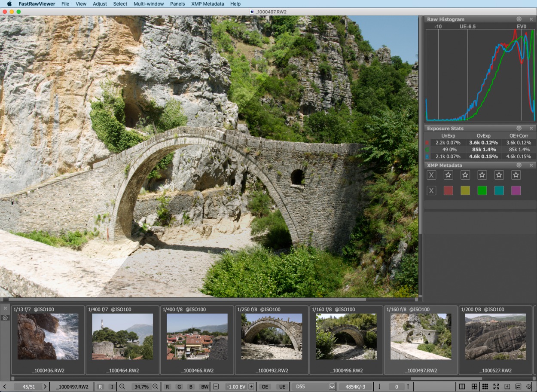The height and width of the screenshot is (392, 537).
Task: Click the zoom in magnifier icon
Action: pyautogui.click(x=156, y=387)
